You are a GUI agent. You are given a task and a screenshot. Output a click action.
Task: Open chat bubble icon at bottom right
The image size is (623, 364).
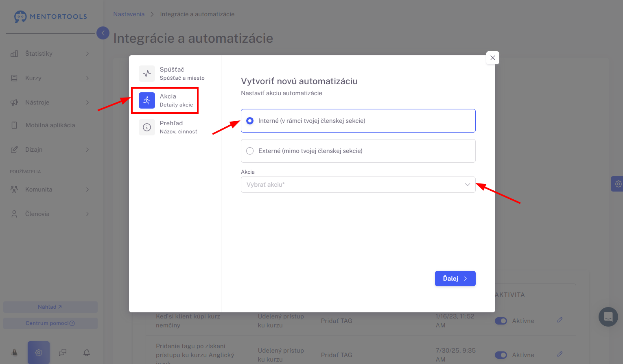tap(608, 317)
